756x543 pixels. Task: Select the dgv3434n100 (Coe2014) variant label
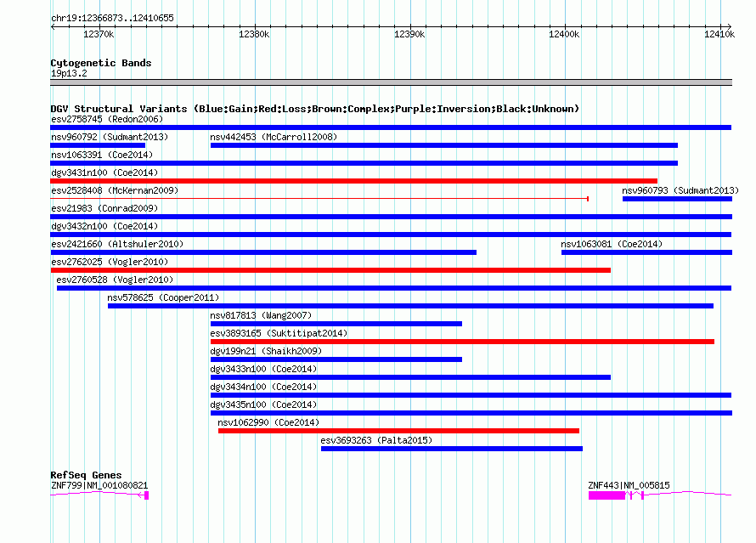coord(263,387)
